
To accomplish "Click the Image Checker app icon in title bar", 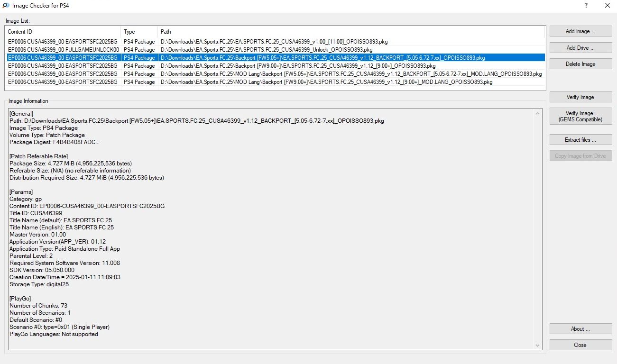I will [x=6, y=6].
